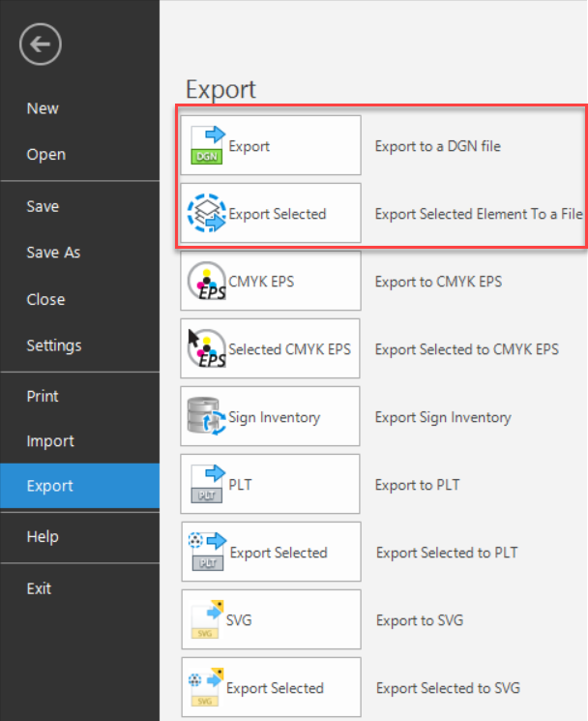Open Settings from the backstage menu

pos(54,345)
